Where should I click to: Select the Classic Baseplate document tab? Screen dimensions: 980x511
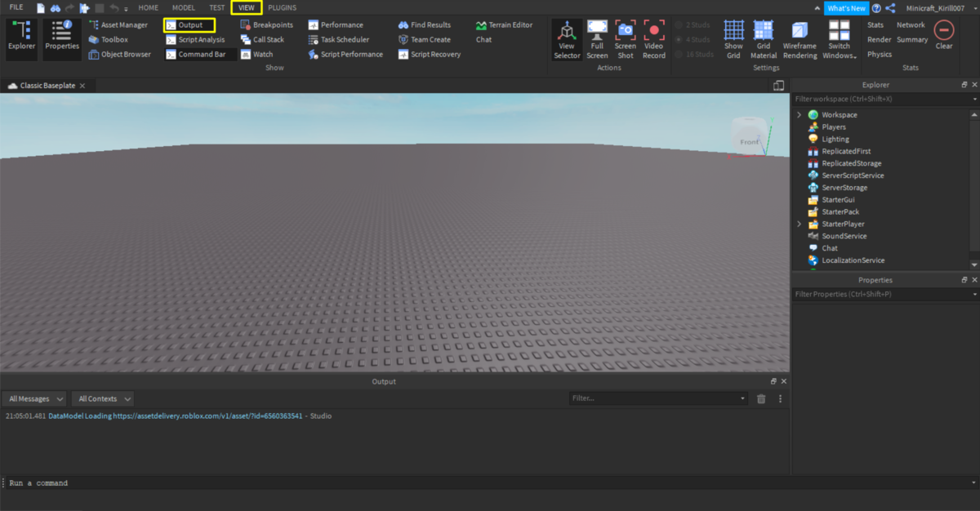[x=49, y=85]
